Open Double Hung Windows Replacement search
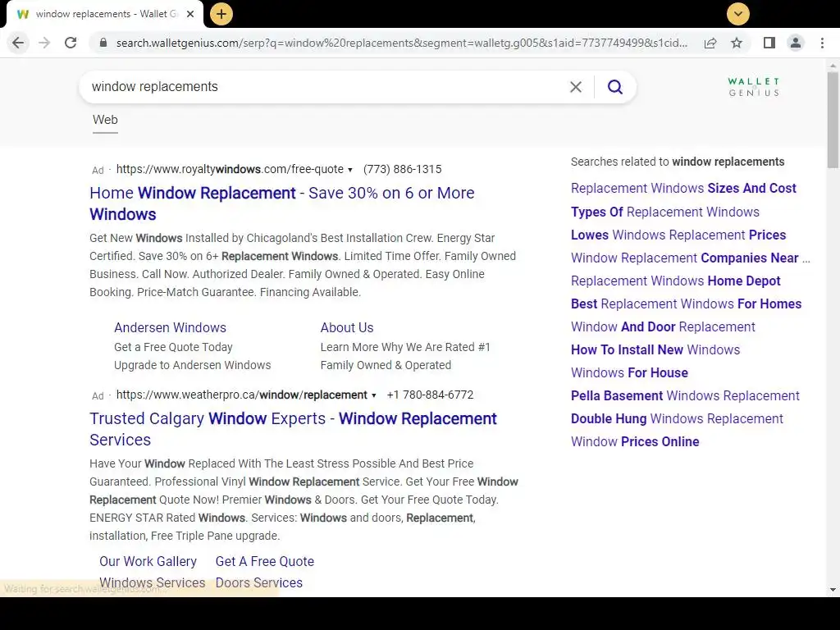 click(x=677, y=419)
